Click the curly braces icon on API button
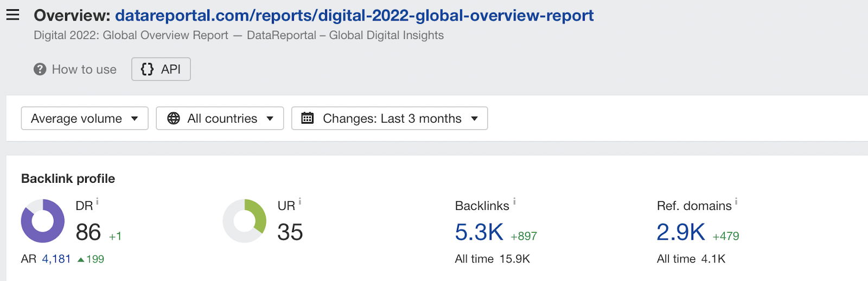Image resolution: width=868 pixels, height=281 pixels. [147, 69]
